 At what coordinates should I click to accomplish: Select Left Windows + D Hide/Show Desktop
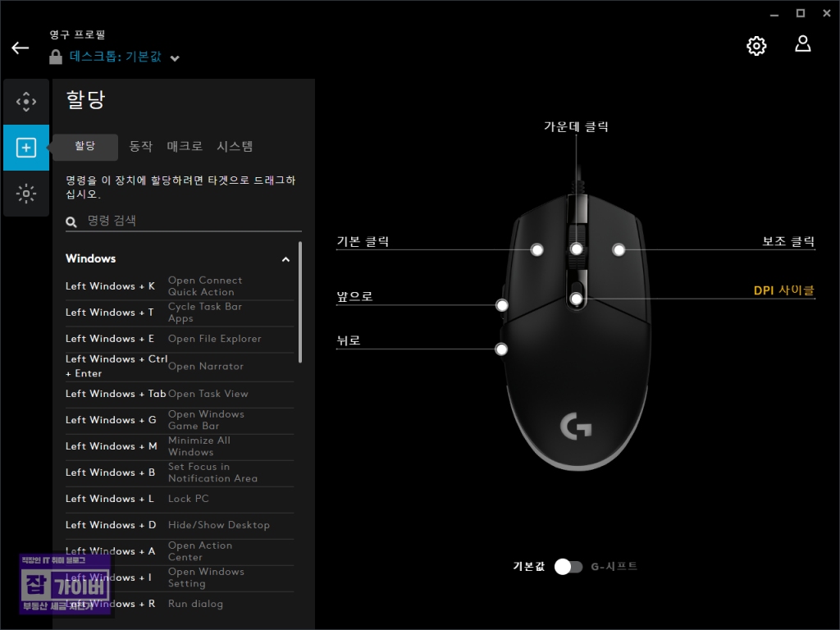pos(180,526)
